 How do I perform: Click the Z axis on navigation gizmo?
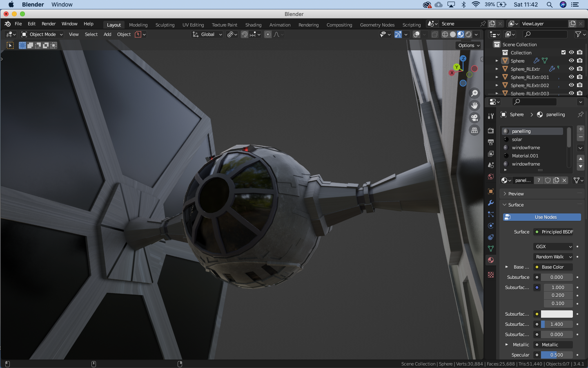[x=463, y=58]
